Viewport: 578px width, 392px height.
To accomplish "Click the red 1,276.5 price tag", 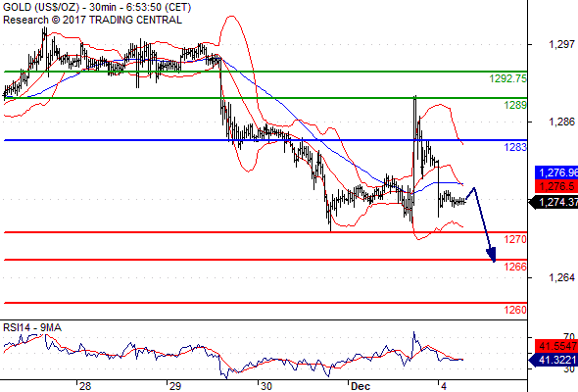I will 556,186.
